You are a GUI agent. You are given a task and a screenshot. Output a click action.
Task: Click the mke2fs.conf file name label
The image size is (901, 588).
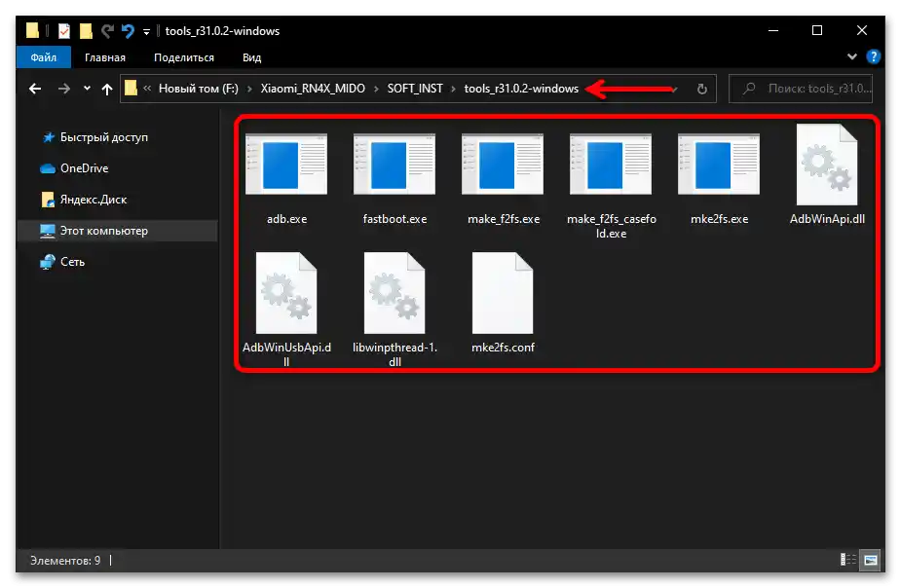[503, 348]
